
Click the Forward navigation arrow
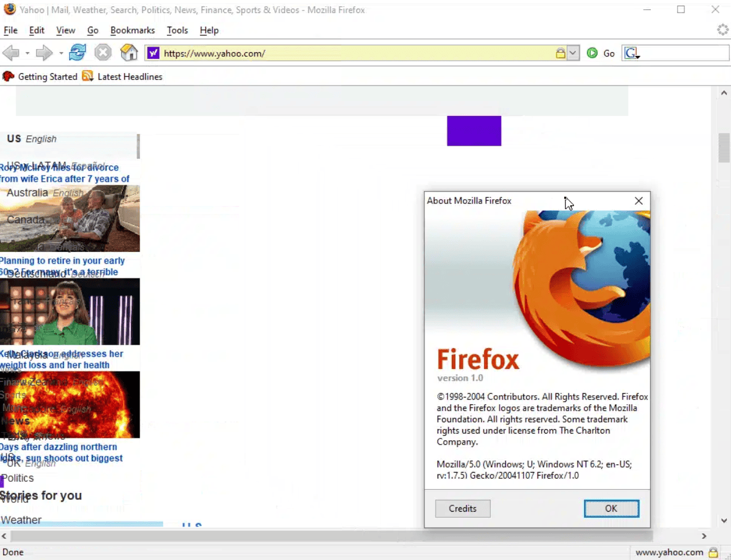coord(44,53)
